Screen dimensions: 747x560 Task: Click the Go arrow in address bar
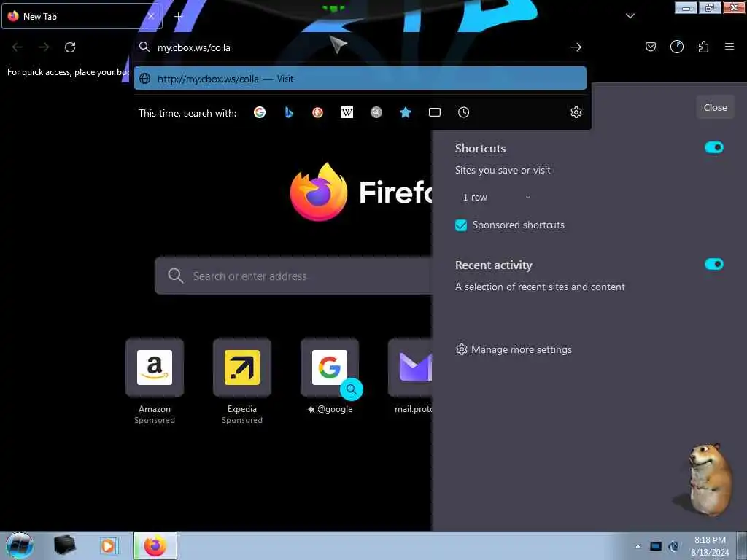pos(576,47)
